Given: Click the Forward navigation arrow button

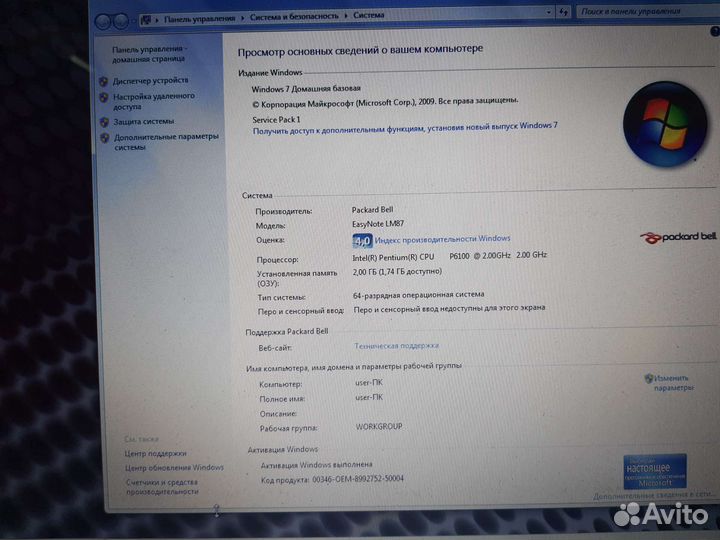Looking at the screenshot, I should pos(120,21).
